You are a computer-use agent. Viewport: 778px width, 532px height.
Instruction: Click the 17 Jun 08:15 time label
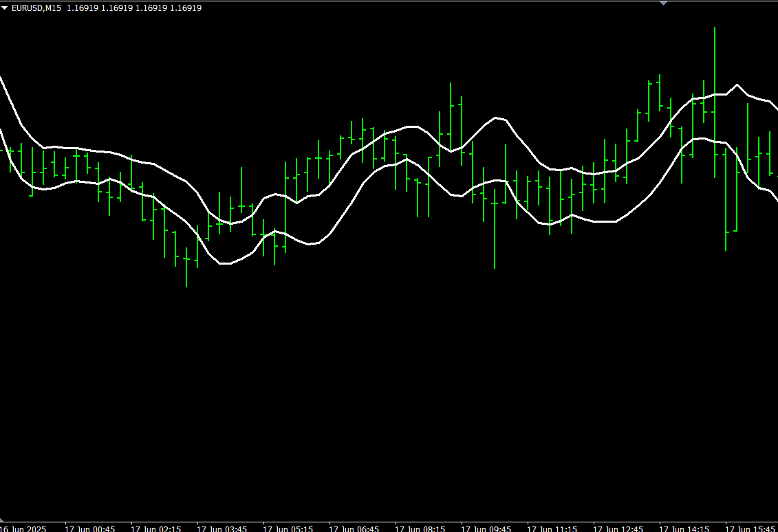(x=420, y=529)
